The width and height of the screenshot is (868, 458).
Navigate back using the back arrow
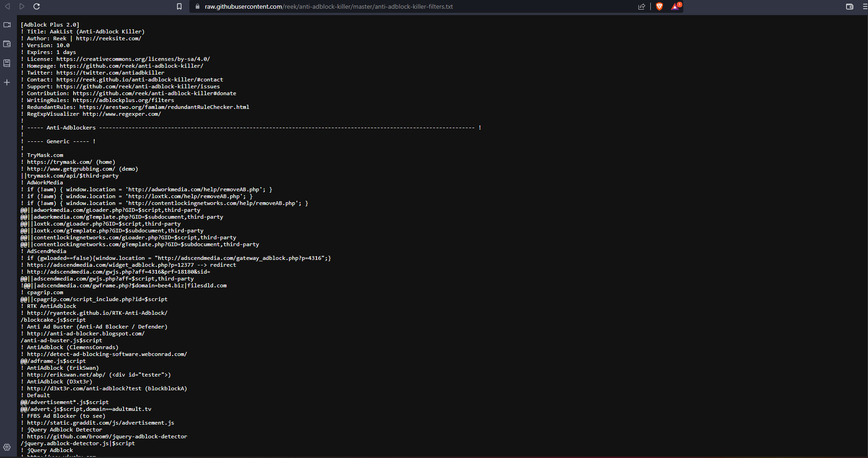click(6, 6)
